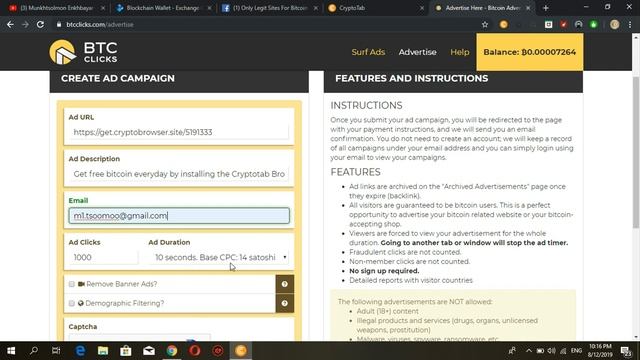Screen dimensions: 640x360
Task: Open the Help navigation link
Action: tap(460, 52)
